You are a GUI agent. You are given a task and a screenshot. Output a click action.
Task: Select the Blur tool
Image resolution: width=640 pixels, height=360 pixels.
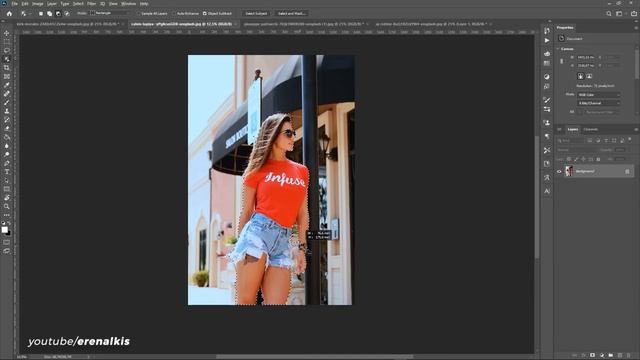(x=7, y=146)
